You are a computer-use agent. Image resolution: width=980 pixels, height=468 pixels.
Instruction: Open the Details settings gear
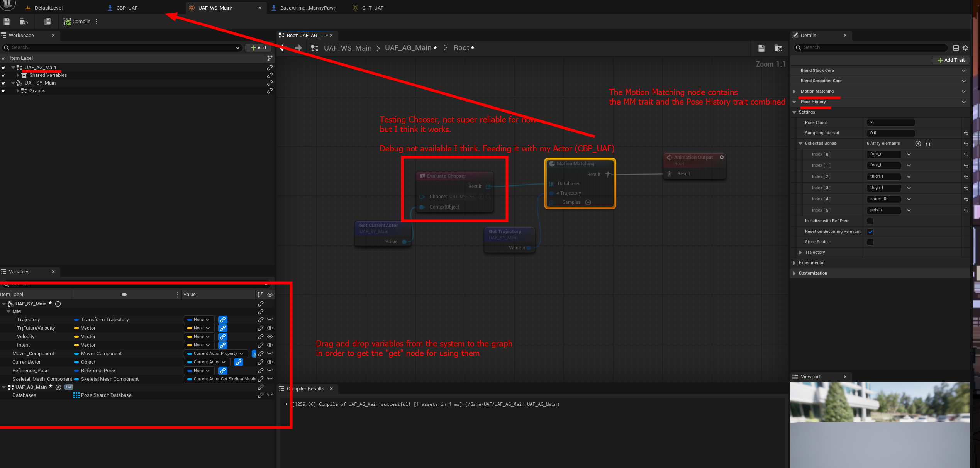click(x=965, y=48)
